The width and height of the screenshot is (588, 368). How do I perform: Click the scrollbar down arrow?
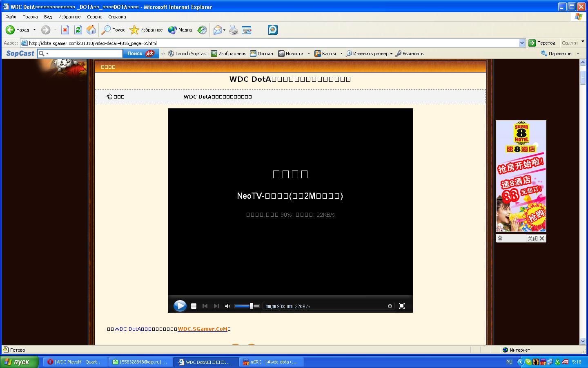(x=583, y=341)
